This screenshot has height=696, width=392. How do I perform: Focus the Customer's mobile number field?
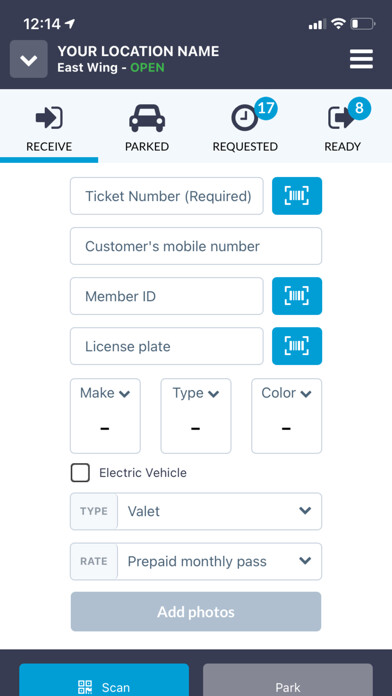click(x=196, y=246)
